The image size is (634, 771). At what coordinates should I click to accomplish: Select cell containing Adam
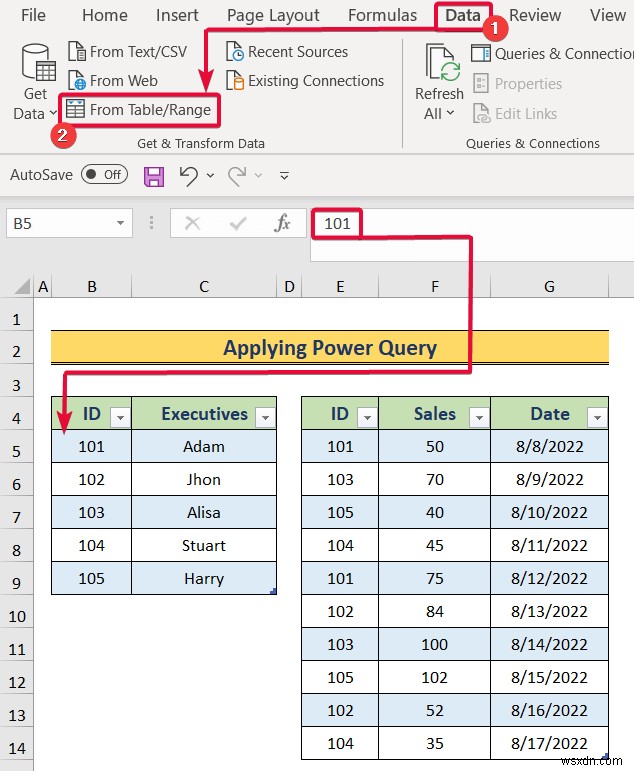point(204,446)
